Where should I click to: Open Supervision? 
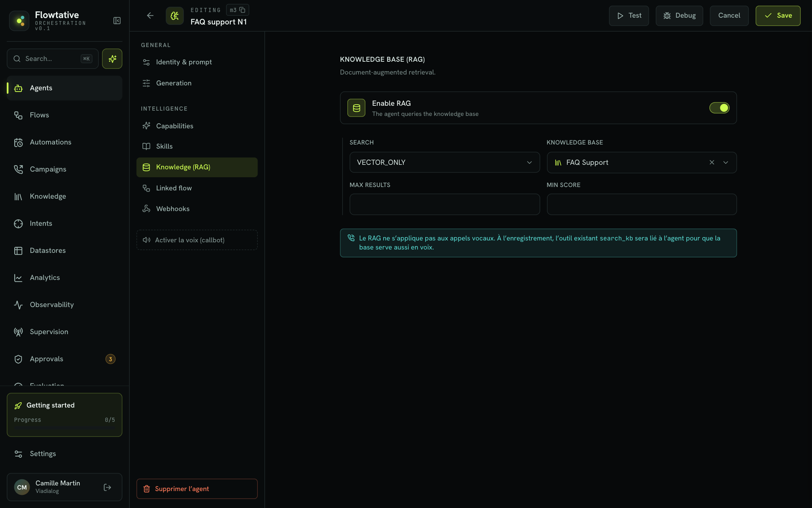click(65, 332)
